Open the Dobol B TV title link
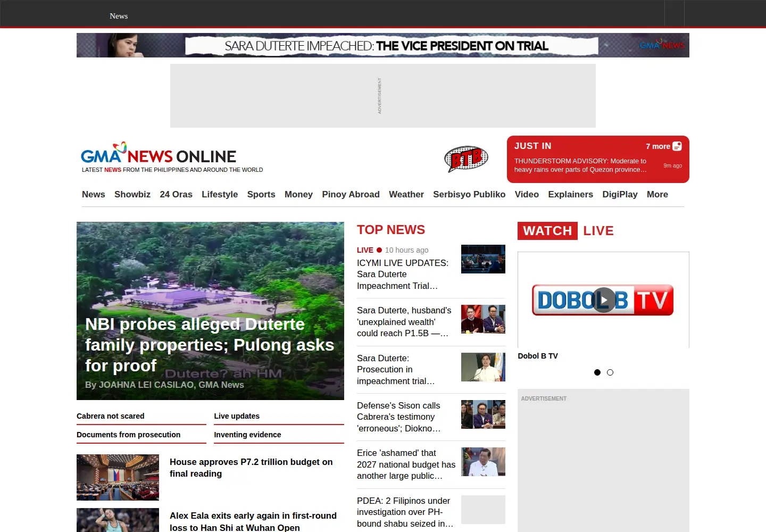This screenshot has width=766, height=532. click(538, 356)
